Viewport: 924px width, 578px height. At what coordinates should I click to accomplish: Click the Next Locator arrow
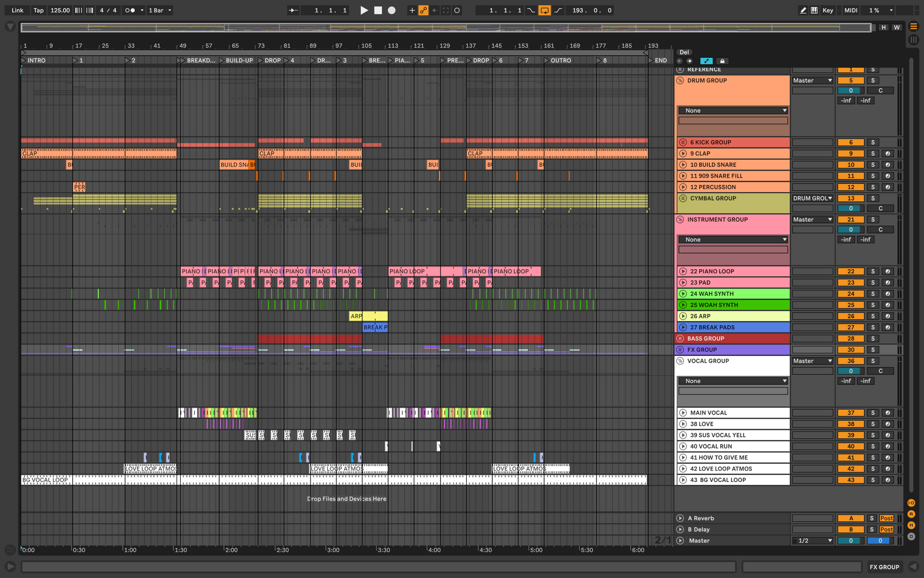(689, 61)
